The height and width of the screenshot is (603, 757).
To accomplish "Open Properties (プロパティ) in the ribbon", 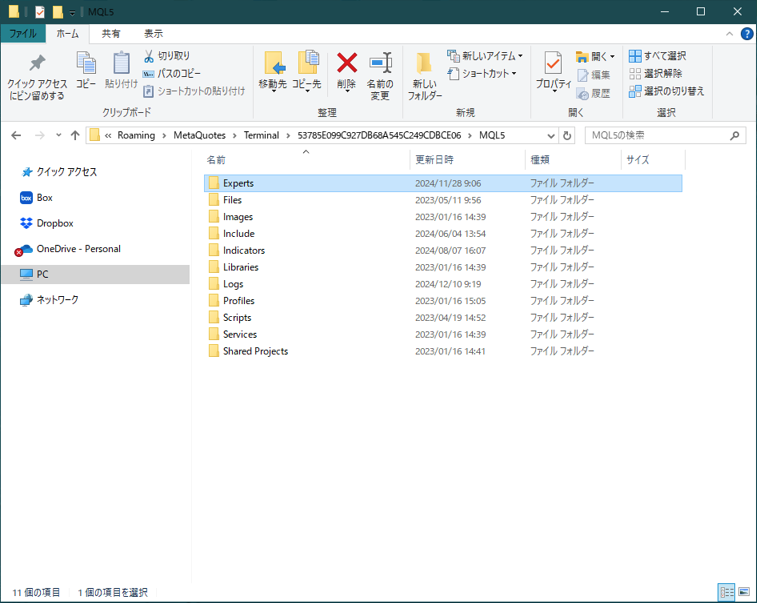I will click(x=553, y=66).
